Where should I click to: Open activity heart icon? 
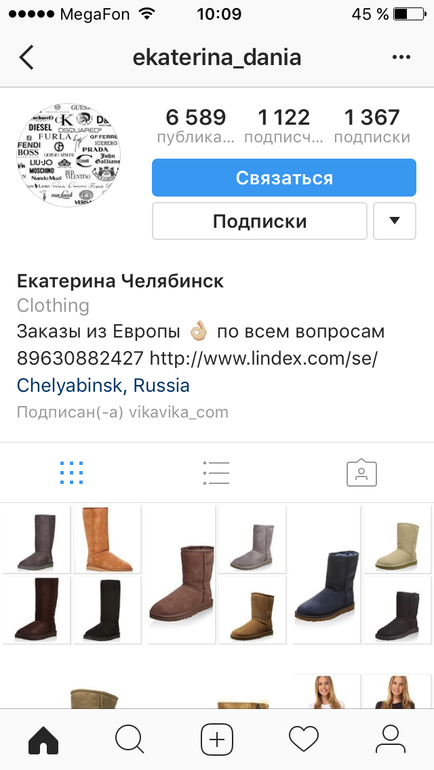[x=303, y=739]
